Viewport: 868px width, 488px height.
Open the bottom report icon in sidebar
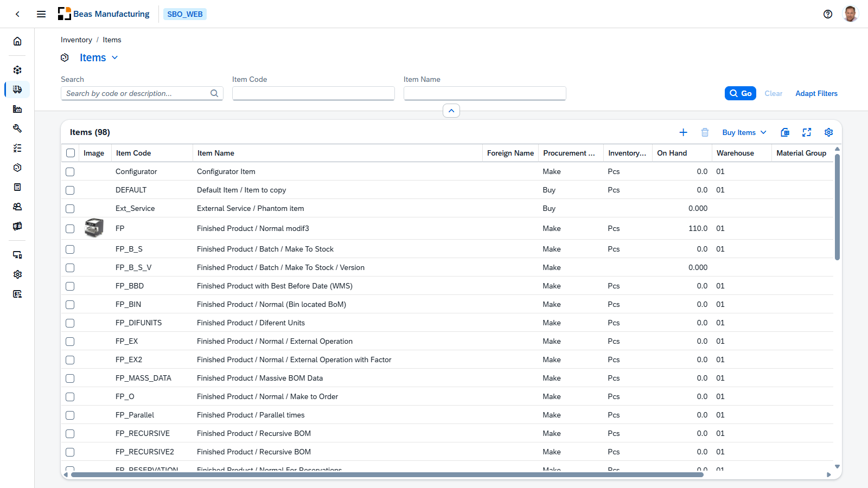click(x=17, y=294)
